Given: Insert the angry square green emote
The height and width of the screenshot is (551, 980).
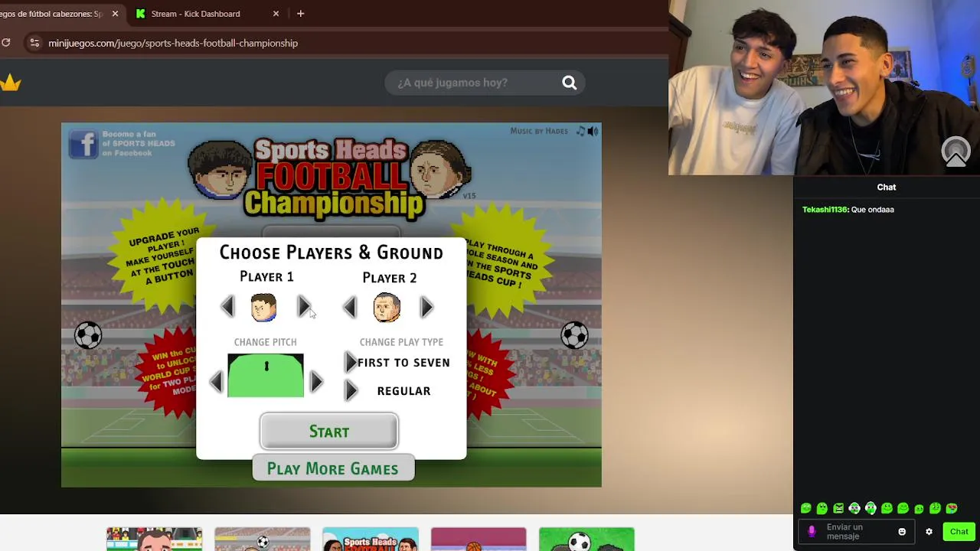Looking at the screenshot, I should click(838, 508).
